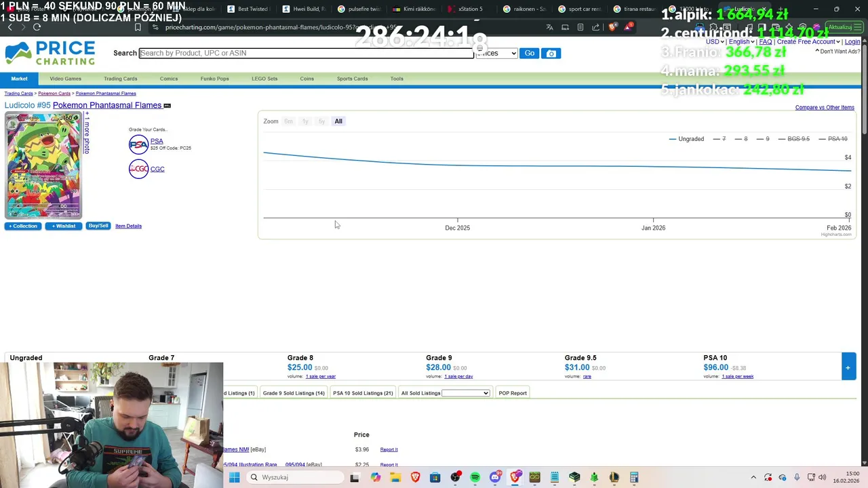Toggle grade 7 series in chart legend
This screenshot has width=868, height=488.
coord(719,139)
